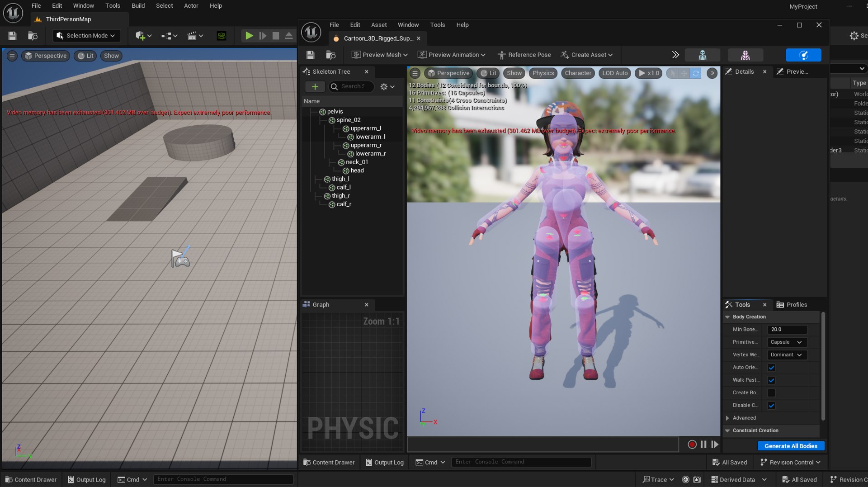
Task: Open physics viewport hamburger options menu
Action: [415, 73]
